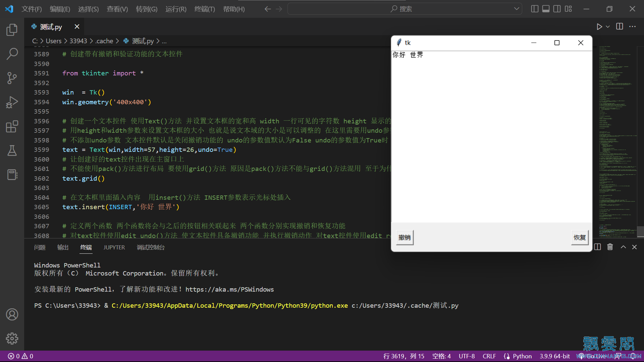Viewport: 644px width, 362px height.
Task: Open the 终端(T) menu
Action: coord(205,9)
